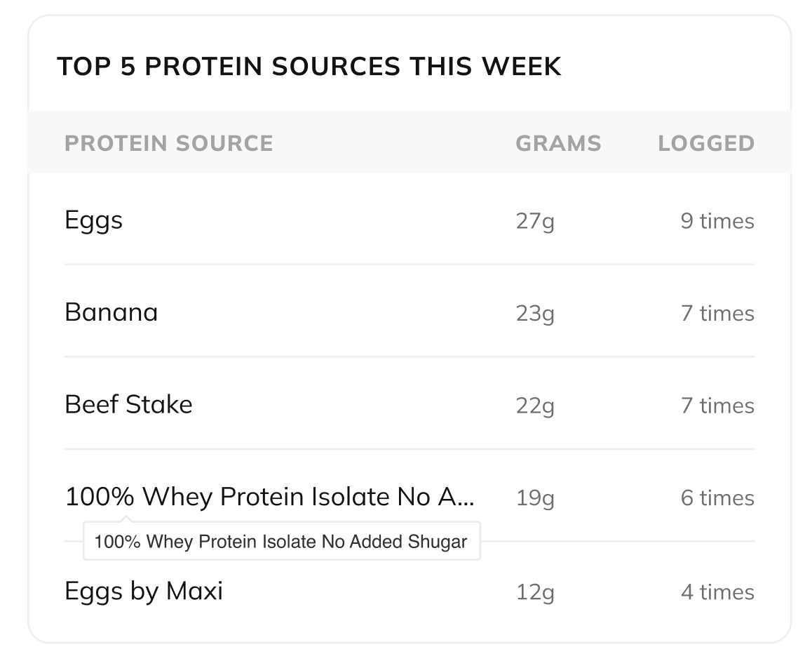Click the 19g value for Whey Protein
This screenshot has width=812, height=661.
click(x=535, y=499)
